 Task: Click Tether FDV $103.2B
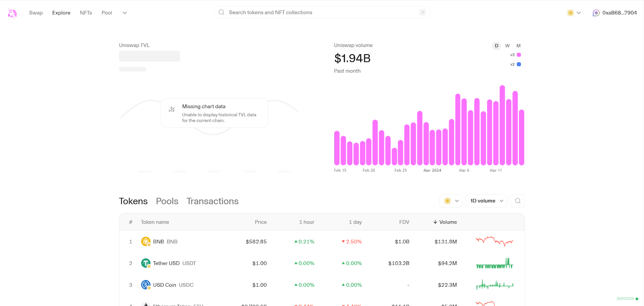(399, 263)
